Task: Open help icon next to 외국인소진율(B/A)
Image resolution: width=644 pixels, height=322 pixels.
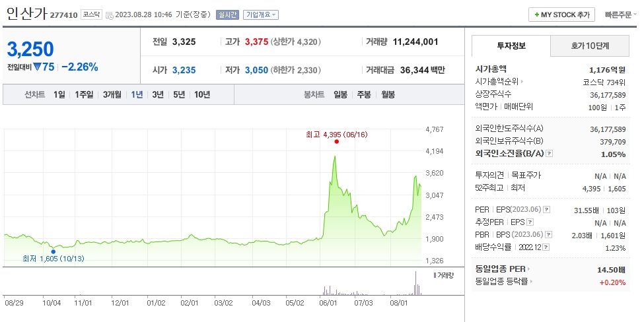Action: click(549, 154)
